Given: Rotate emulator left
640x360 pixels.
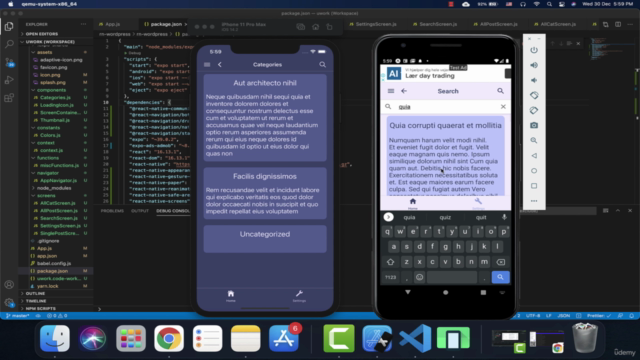Looking at the screenshot, I should [x=534, y=95].
